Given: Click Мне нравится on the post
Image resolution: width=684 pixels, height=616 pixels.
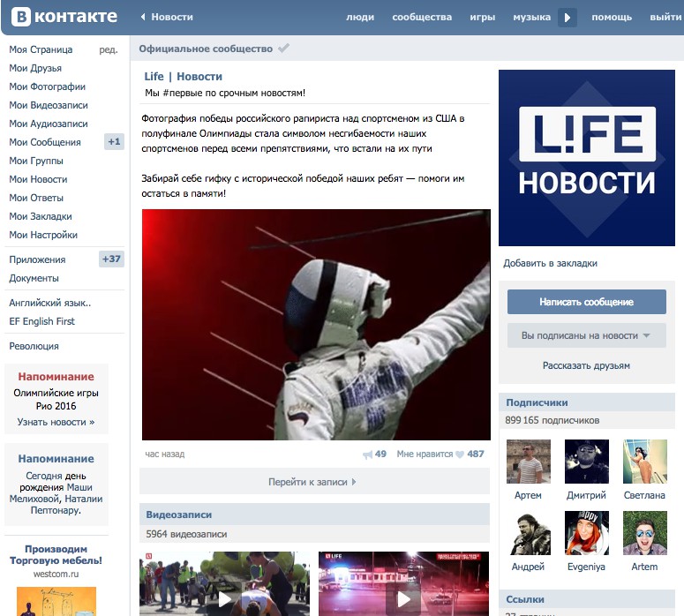Looking at the screenshot, I should coord(425,454).
